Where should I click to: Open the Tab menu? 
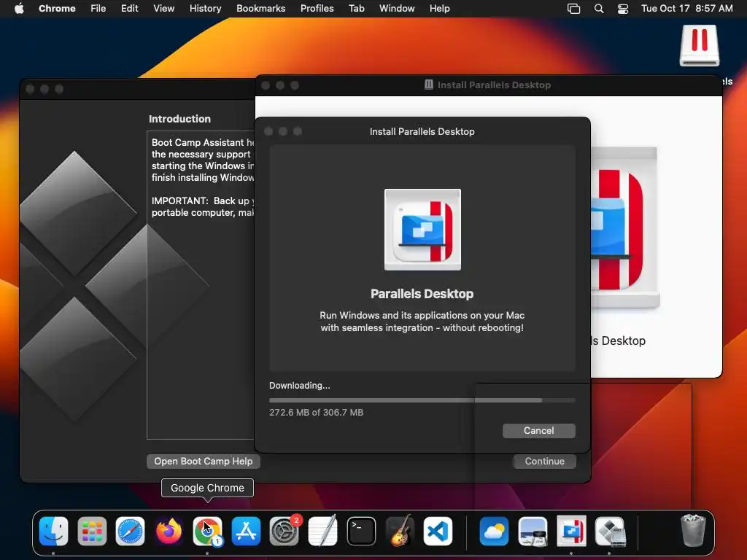click(356, 8)
